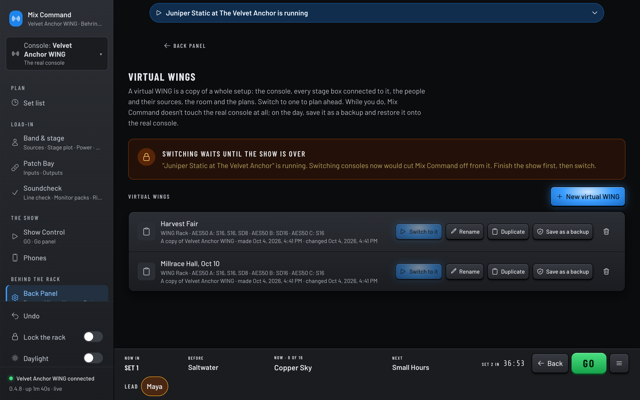Click Undo in the sidebar

click(x=57, y=316)
